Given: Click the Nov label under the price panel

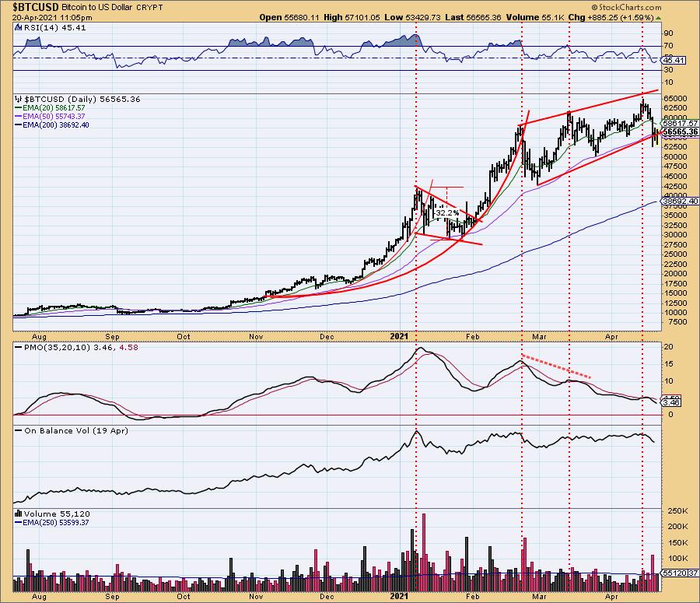Looking at the screenshot, I should point(256,336).
